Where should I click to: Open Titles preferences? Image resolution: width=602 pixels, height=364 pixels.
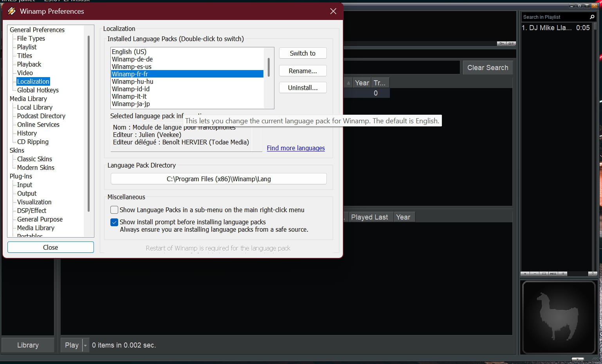pyautogui.click(x=25, y=56)
